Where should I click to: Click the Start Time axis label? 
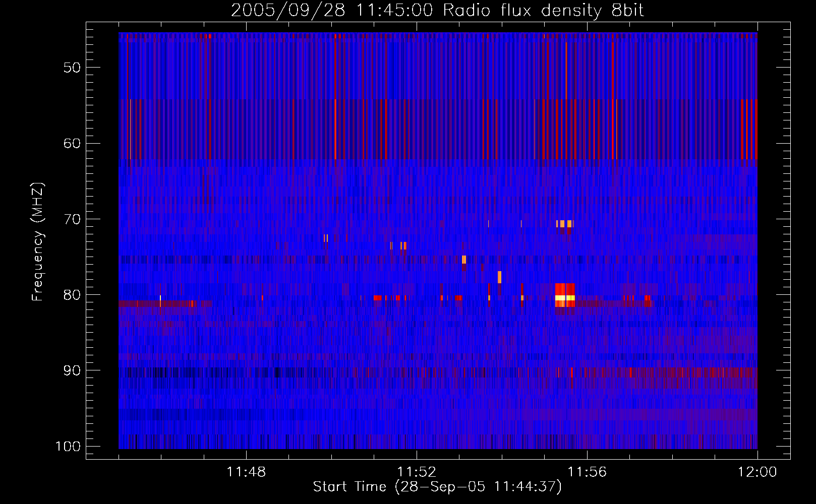pos(437,486)
